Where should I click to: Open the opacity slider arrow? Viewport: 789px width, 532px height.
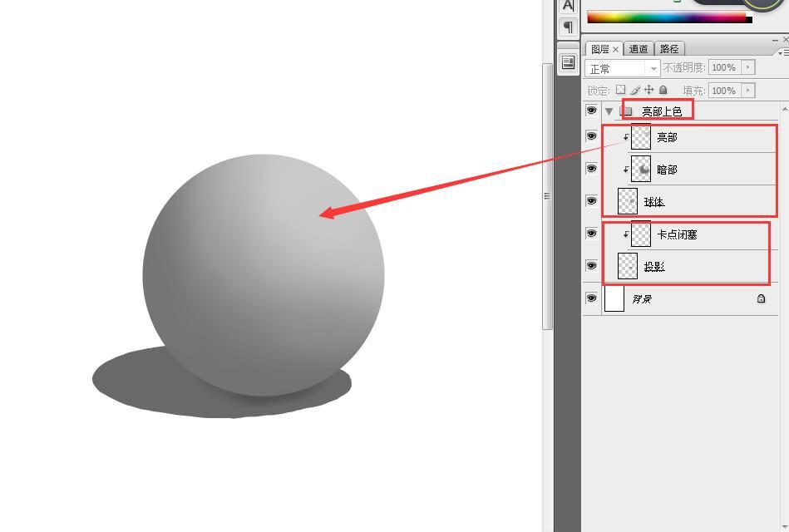click(x=748, y=67)
